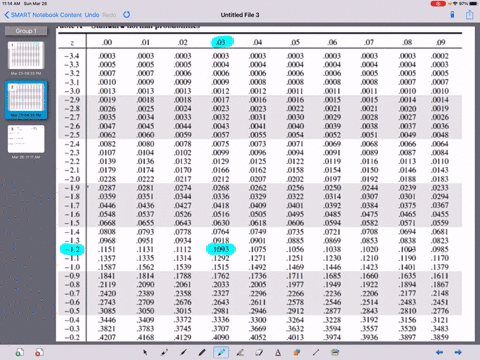The image size is (480, 360).
Task: Click the -0.5 row label
Action: point(72,311)
